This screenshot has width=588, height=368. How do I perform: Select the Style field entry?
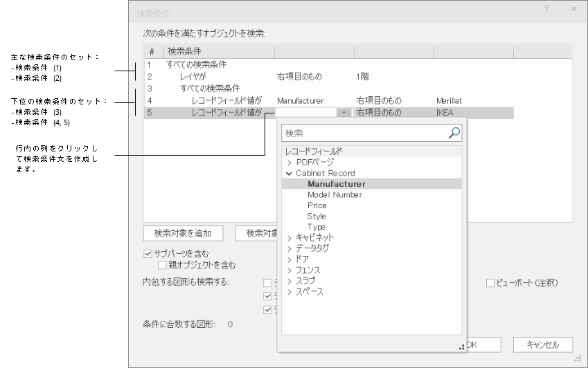(317, 216)
